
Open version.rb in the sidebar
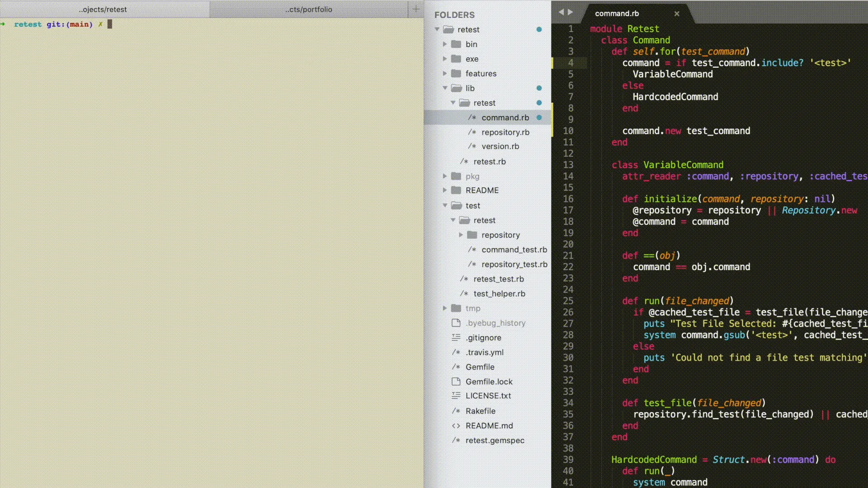pyautogui.click(x=500, y=146)
